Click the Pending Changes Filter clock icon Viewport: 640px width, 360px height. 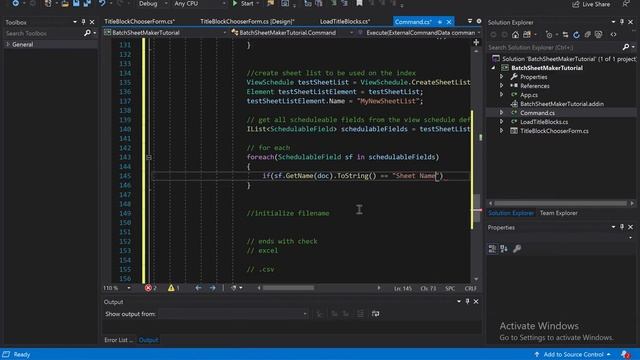(549, 35)
